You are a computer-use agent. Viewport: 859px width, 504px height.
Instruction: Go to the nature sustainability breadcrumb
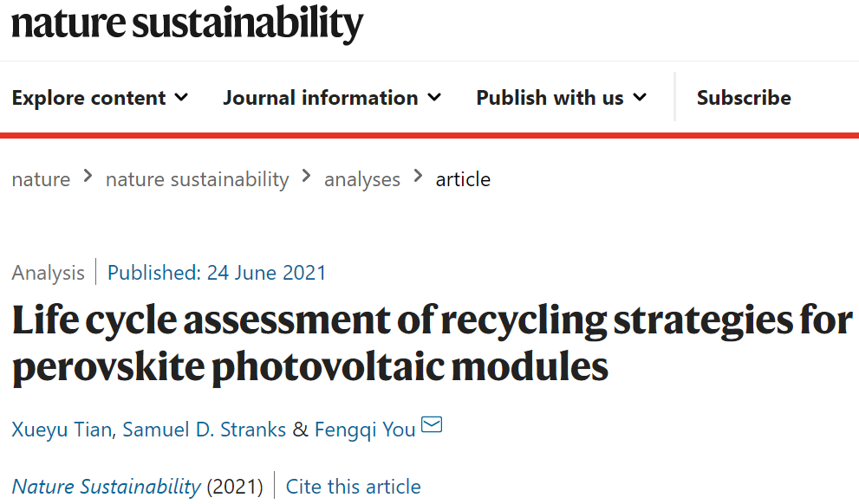198,179
